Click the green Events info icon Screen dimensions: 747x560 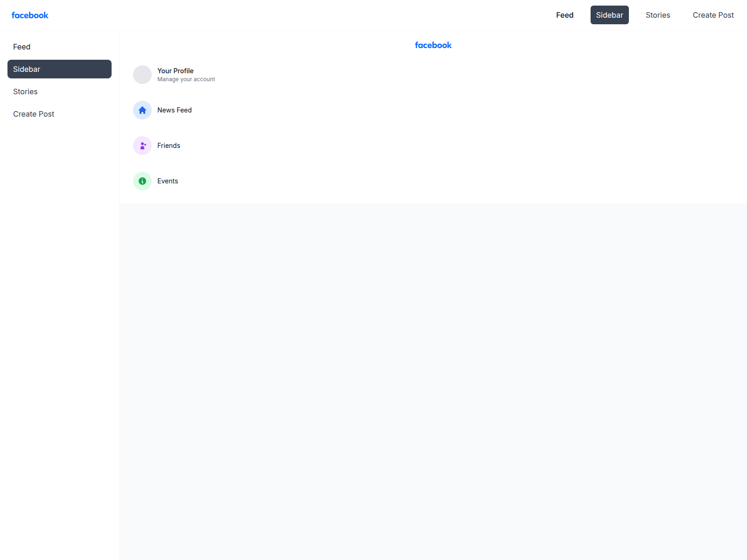pos(142,181)
